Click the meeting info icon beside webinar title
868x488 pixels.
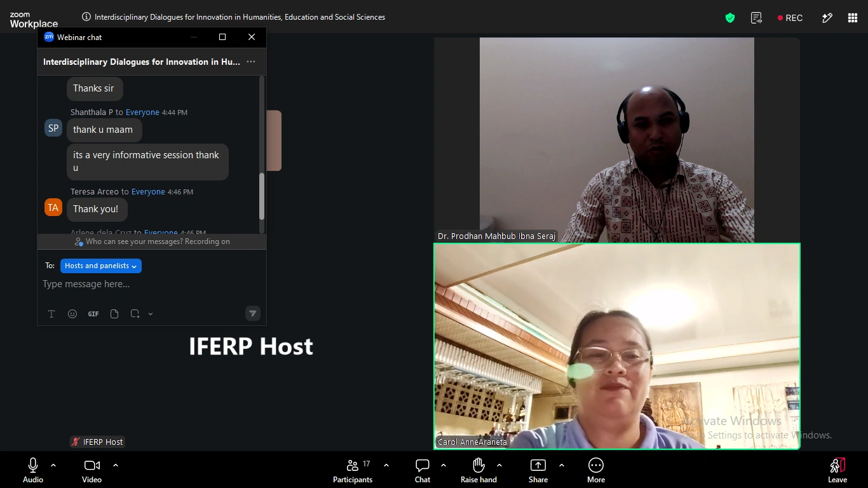(x=86, y=17)
